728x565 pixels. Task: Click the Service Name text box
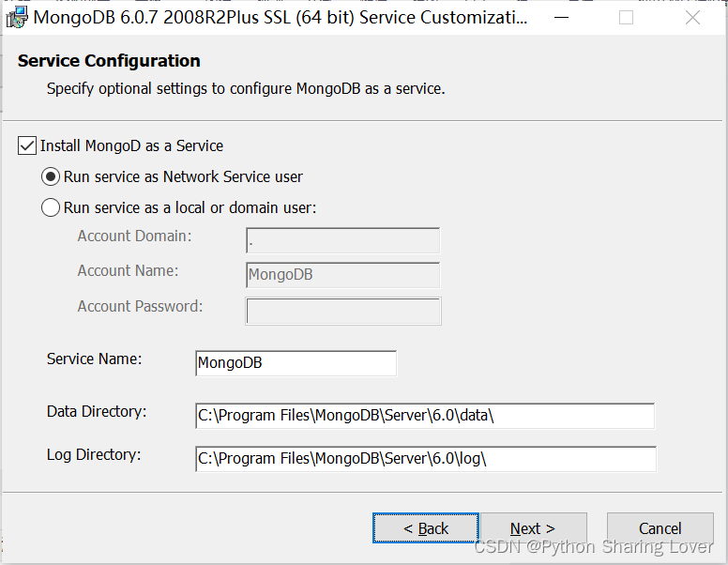(x=296, y=363)
